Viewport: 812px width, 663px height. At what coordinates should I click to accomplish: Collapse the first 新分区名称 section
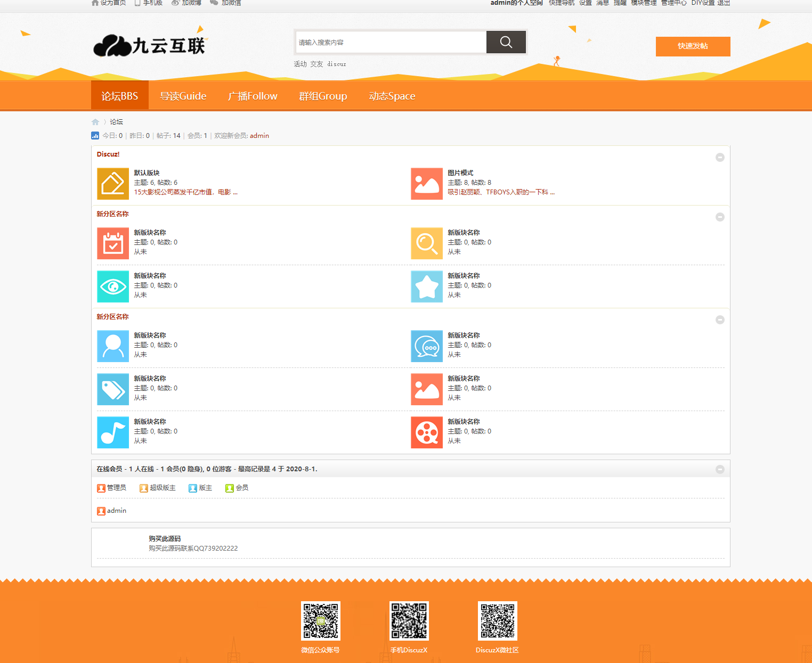point(719,217)
